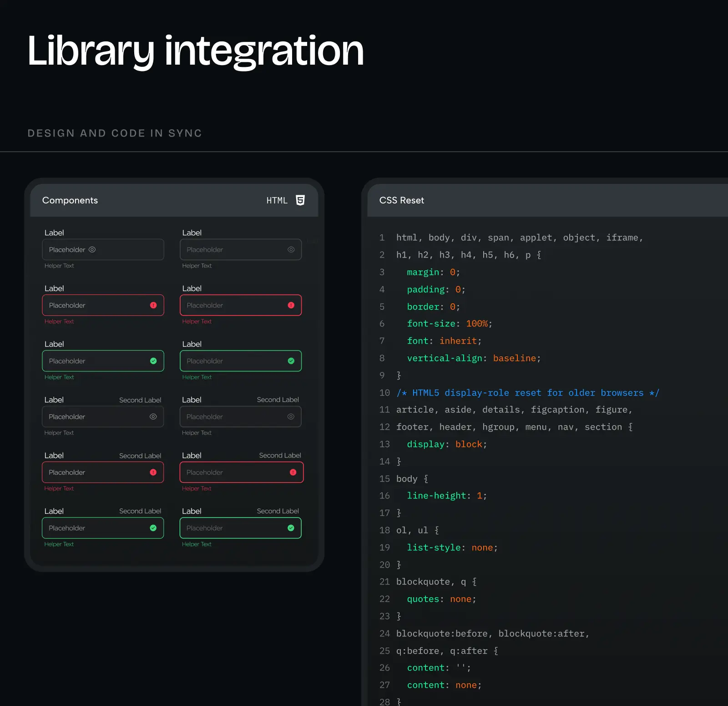Focus the dimmed right-column red-bordered input with Second Label
Viewport: 728px width, 706px height.
pyautogui.click(x=242, y=472)
